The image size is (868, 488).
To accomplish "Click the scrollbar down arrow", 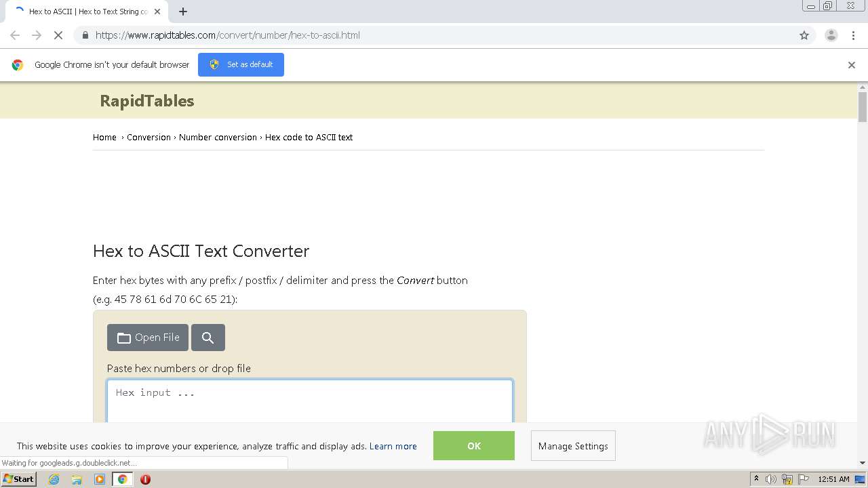I will pyautogui.click(x=863, y=463).
